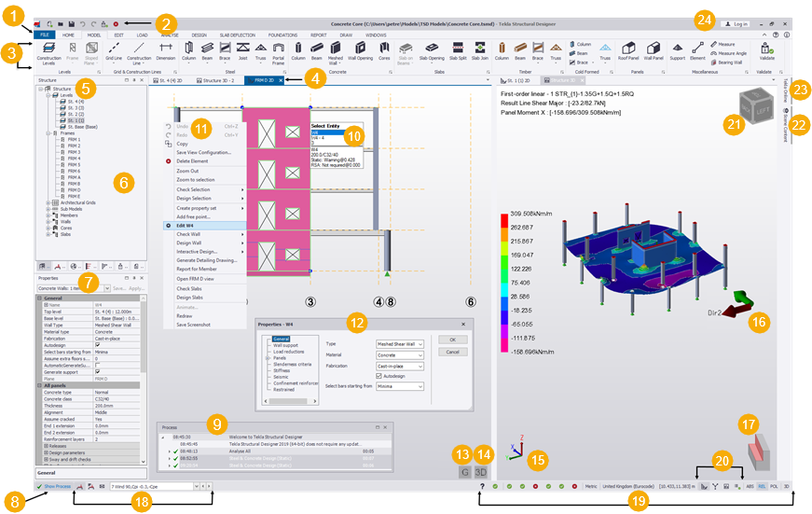Click the Log in button

tap(736, 24)
